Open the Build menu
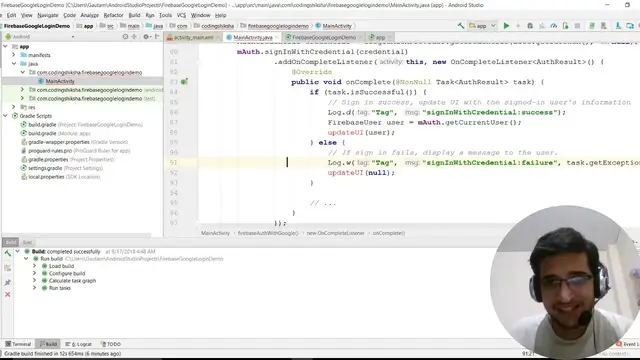The height and width of the screenshot is (360, 640). click(x=134, y=15)
